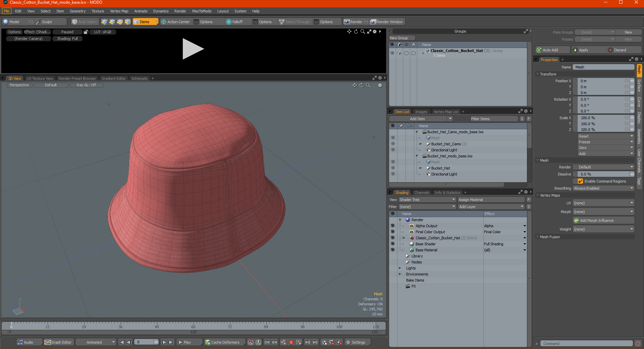This screenshot has width=644, height=349.
Task: Click the Discard button
Action: tap(625, 50)
